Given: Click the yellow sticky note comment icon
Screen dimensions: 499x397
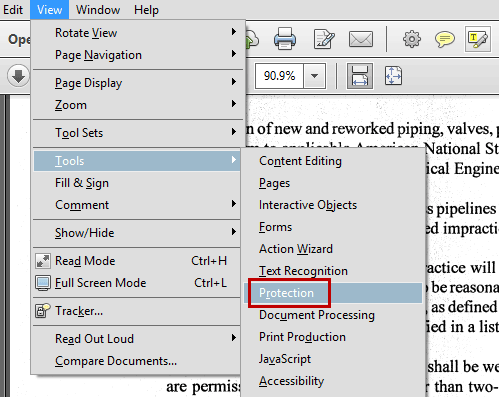Looking at the screenshot, I should pos(445,39).
